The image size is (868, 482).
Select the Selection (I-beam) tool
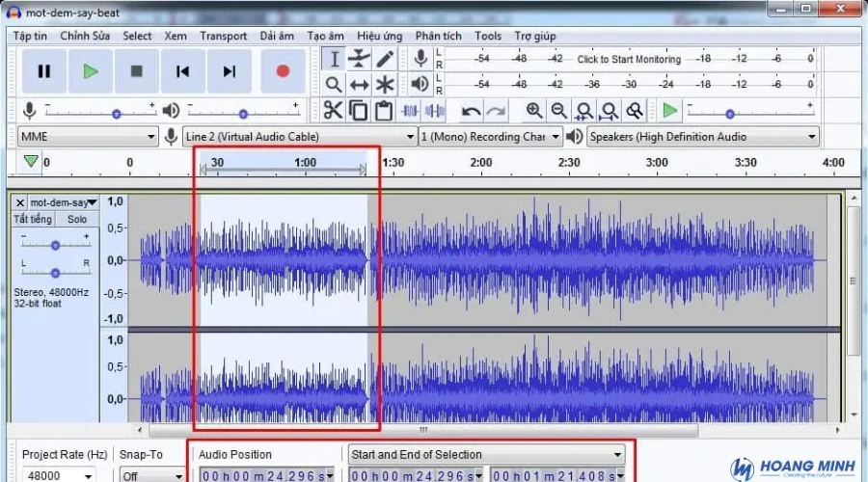click(x=334, y=59)
